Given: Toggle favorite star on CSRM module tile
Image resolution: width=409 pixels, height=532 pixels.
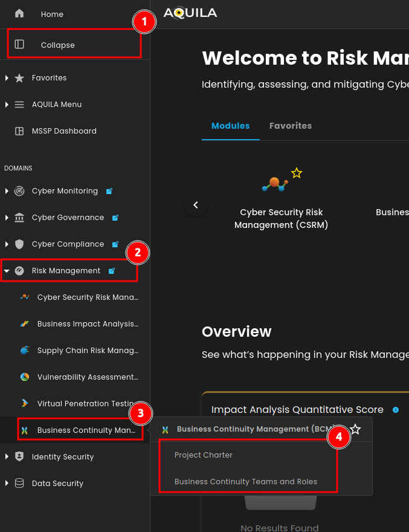Looking at the screenshot, I should pos(296,174).
